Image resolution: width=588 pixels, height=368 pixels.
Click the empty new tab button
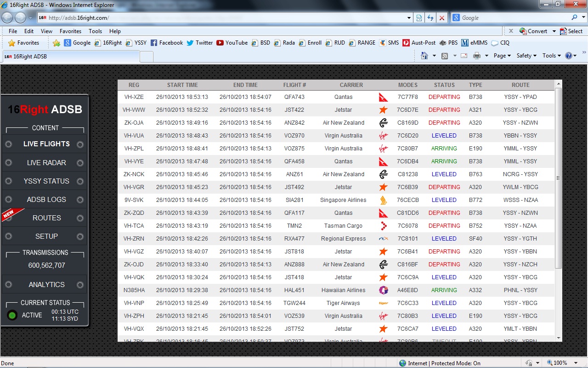[x=146, y=57]
